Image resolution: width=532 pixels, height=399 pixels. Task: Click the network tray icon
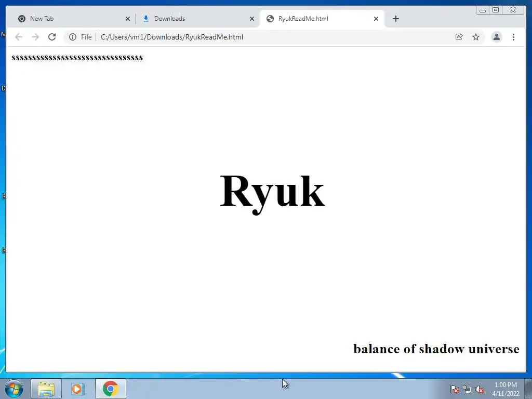467,389
